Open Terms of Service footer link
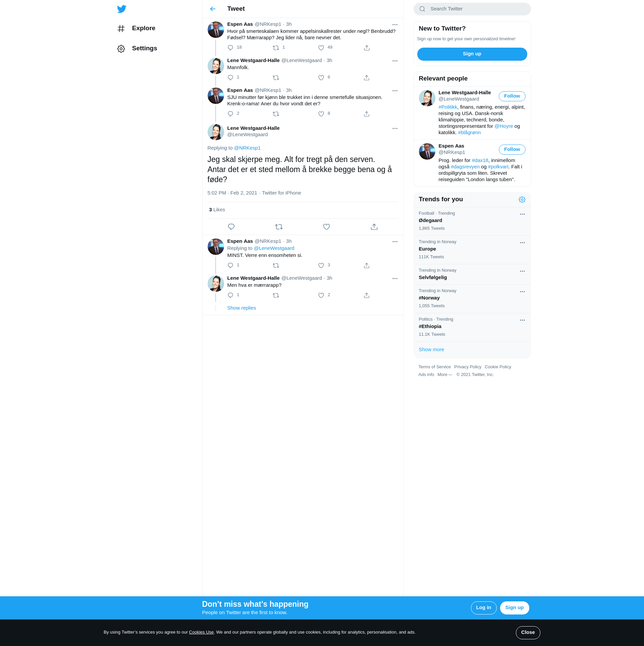The image size is (644, 646). point(434,367)
